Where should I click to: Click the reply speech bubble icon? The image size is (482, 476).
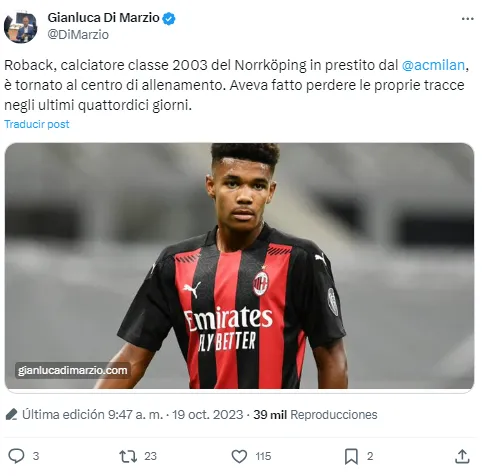16,456
